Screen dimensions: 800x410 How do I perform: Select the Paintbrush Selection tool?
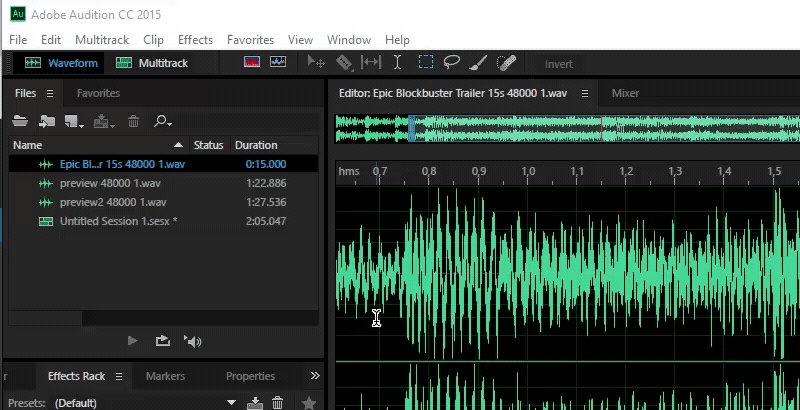coord(478,63)
